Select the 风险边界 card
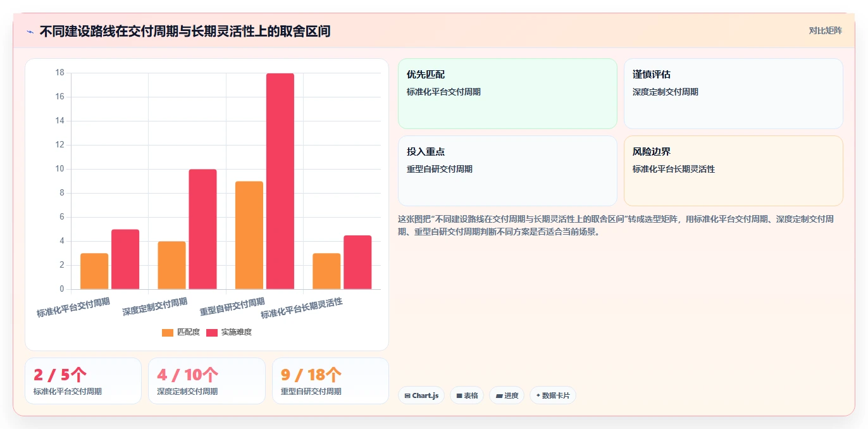The width and height of the screenshot is (868, 429). click(733, 171)
